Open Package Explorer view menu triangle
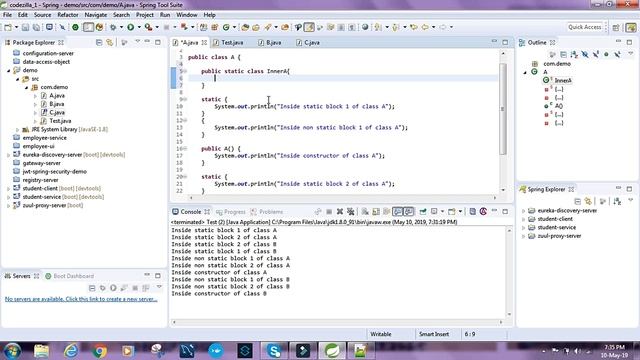 pos(138,42)
